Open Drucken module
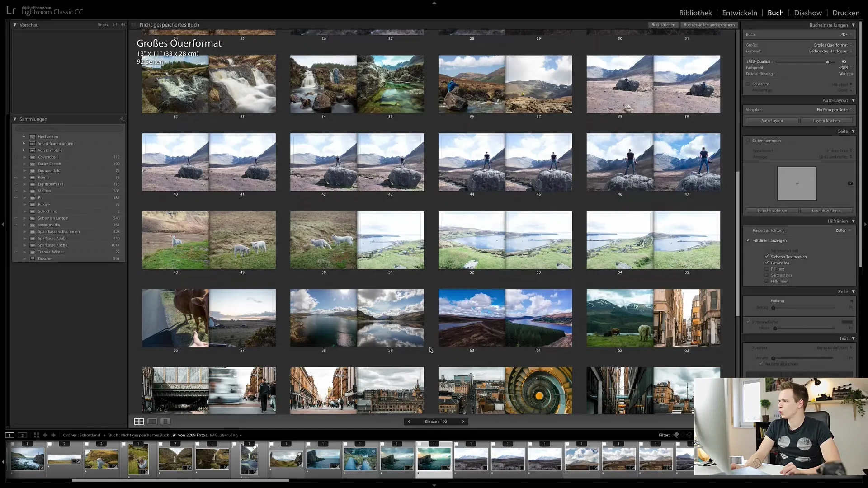This screenshot has height=488, width=868. [x=846, y=13]
